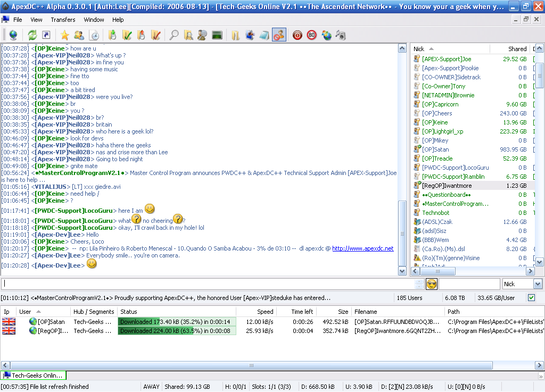The image size is (545, 392).
Task: Click the Windows globe update icon
Action: click(x=326, y=35)
